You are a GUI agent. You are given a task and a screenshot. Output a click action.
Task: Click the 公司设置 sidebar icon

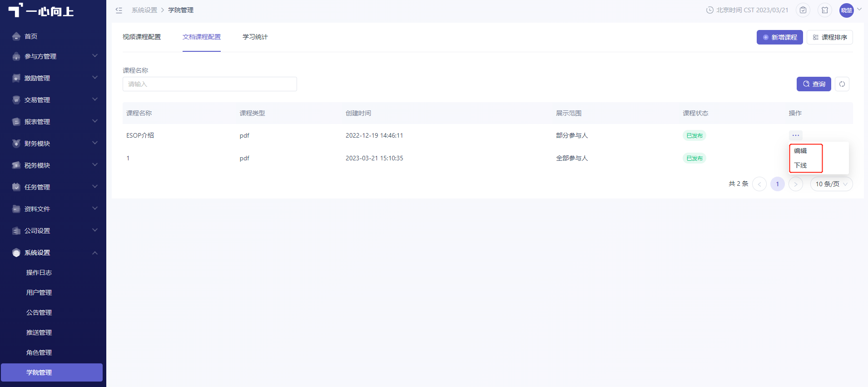click(16, 231)
